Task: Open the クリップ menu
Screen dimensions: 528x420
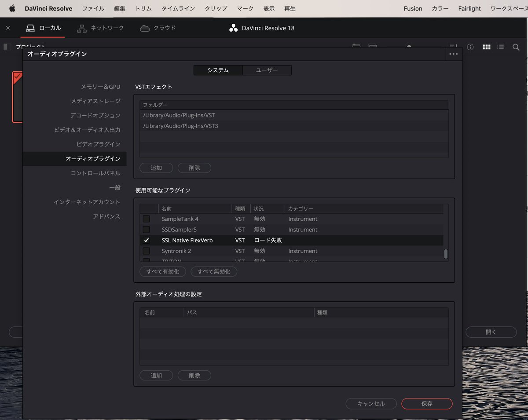Action: (216, 8)
